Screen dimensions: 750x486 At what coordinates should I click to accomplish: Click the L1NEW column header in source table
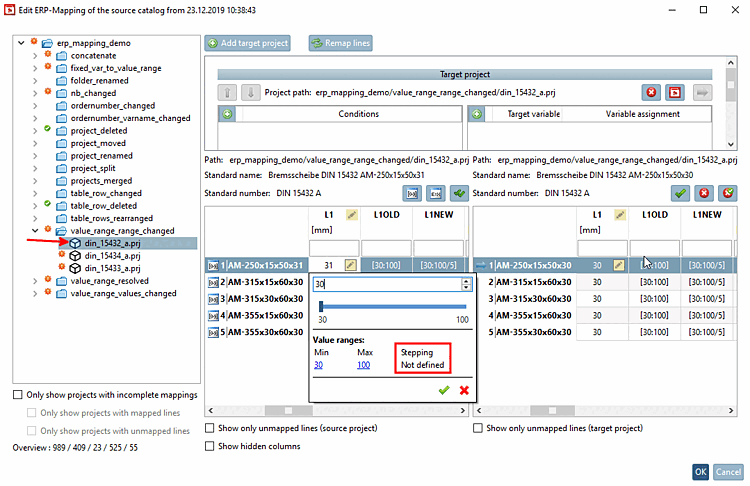pyautogui.click(x=439, y=215)
